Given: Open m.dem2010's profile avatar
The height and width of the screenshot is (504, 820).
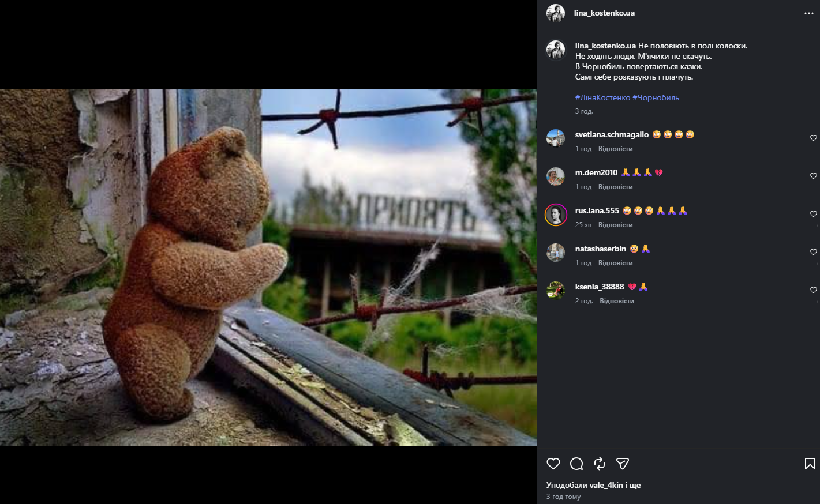Looking at the screenshot, I should tap(556, 176).
